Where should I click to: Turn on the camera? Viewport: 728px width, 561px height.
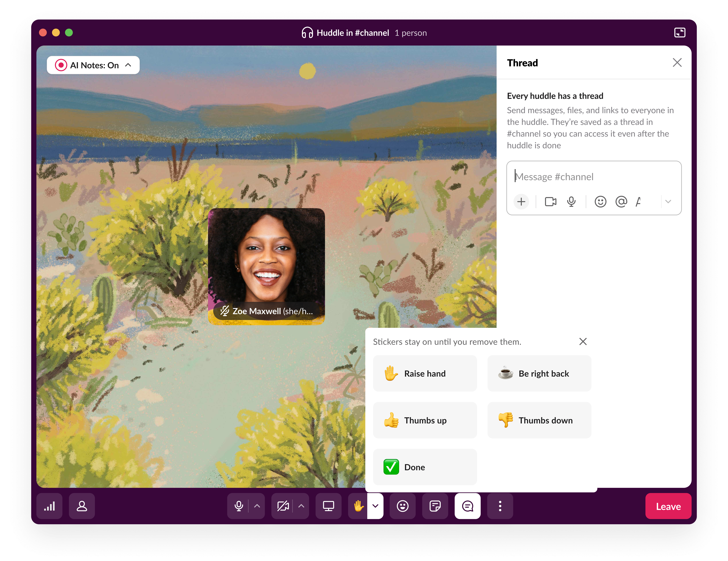tap(283, 506)
